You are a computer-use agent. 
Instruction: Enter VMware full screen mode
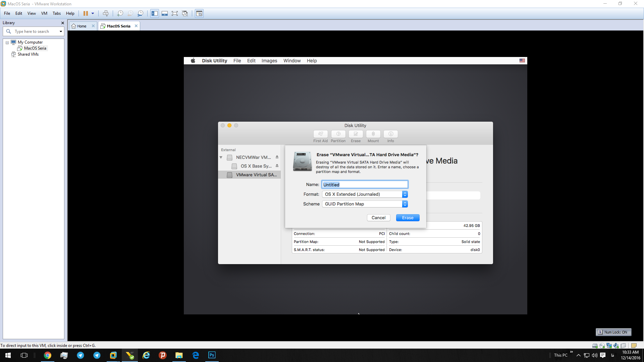[x=175, y=13]
